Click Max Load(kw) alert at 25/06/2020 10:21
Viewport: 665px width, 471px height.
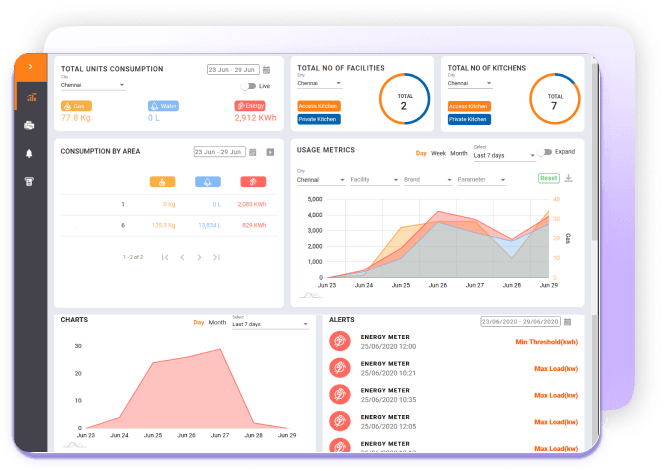pos(556,368)
